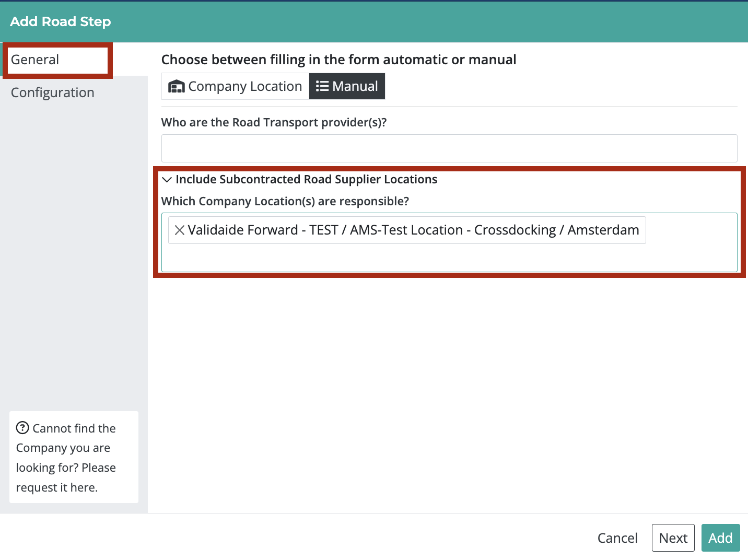Click the Add button

pos(720,538)
